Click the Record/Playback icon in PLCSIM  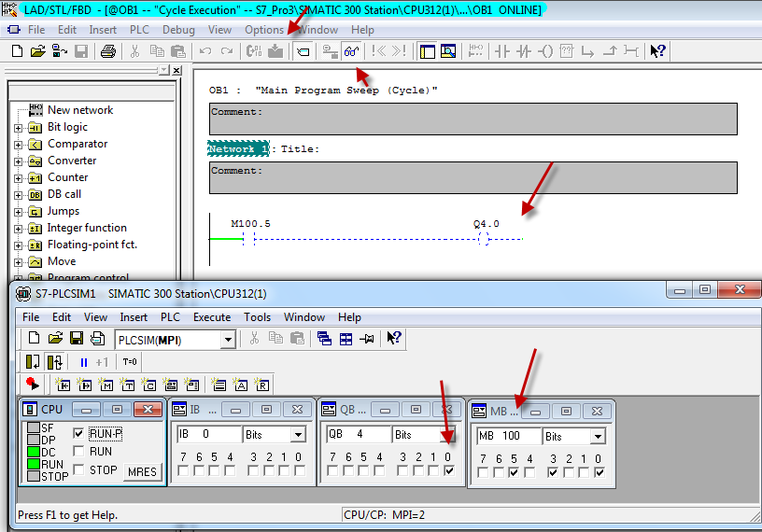pos(32,385)
